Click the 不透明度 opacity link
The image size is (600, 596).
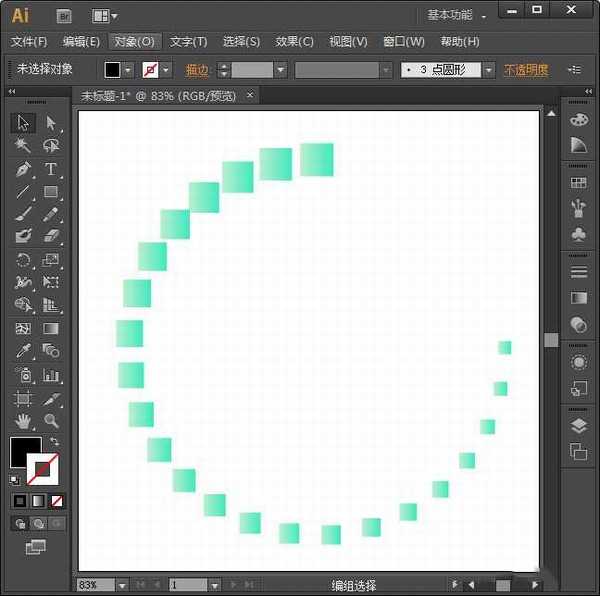click(x=526, y=70)
